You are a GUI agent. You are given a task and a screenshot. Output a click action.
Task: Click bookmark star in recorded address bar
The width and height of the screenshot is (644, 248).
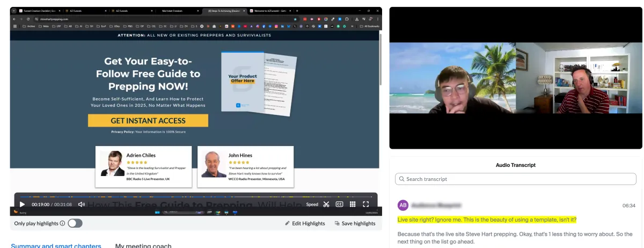(x=295, y=19)
